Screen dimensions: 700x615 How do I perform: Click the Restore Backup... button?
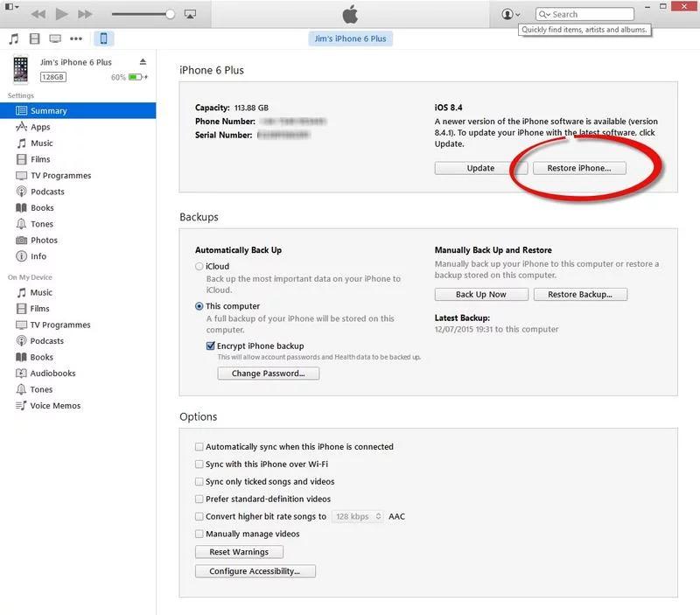580,295
